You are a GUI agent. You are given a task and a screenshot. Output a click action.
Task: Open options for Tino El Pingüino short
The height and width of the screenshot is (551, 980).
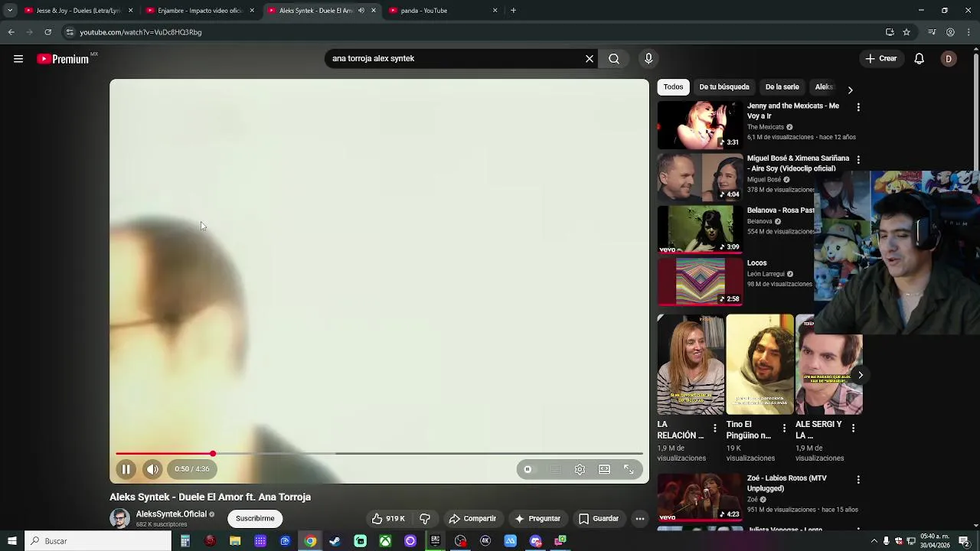tap(784, 429)
